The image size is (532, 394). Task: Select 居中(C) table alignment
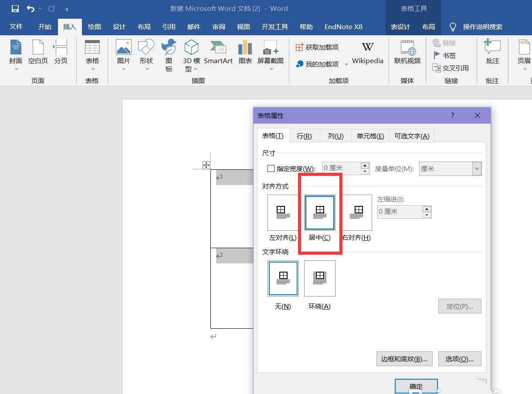[320, 212]
